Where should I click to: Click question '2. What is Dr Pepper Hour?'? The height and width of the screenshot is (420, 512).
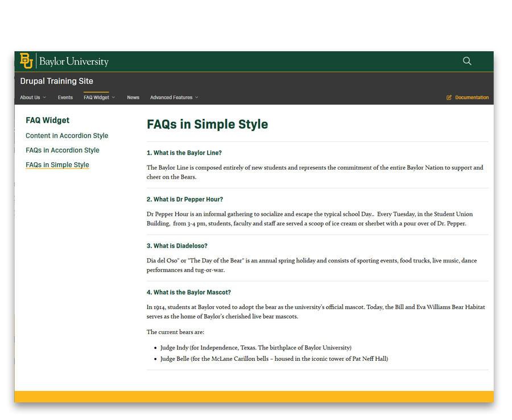tap(185, 199)
